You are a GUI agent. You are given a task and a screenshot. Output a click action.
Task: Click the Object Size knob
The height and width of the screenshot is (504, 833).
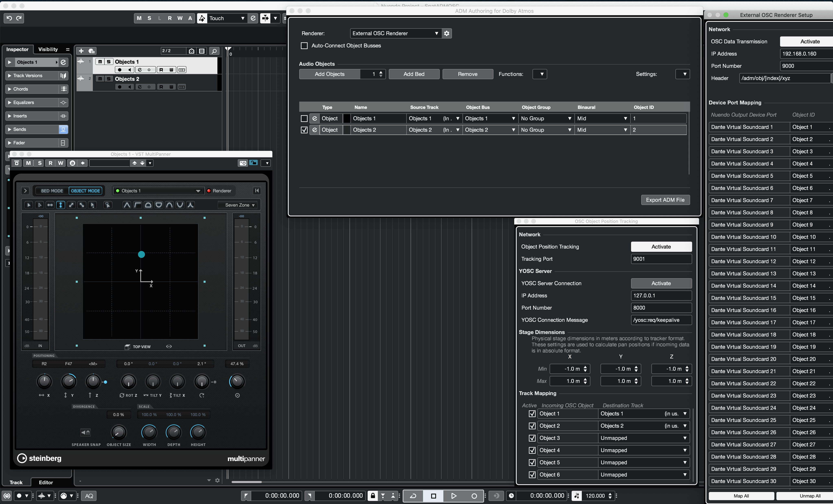coord(119,432)
